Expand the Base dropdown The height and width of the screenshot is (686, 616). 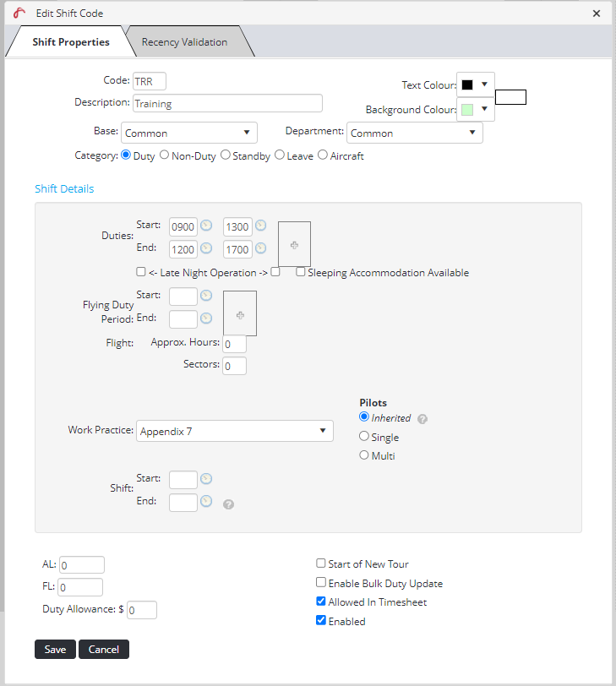[x=188, y=133]
